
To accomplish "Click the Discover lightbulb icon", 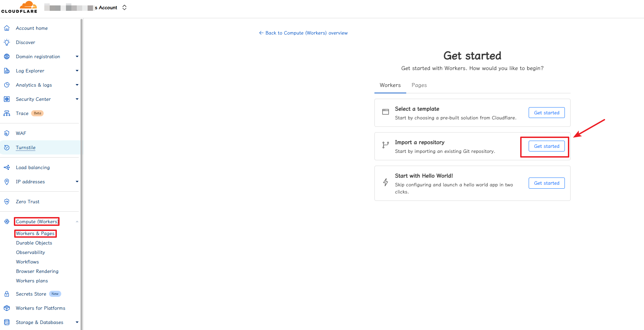I will pyautogui.click(x=7, y=42).
